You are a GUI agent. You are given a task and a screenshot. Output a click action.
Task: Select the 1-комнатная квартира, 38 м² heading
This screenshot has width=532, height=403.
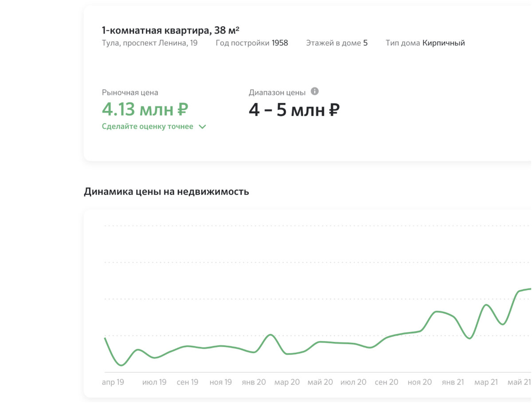coord(171,31)
